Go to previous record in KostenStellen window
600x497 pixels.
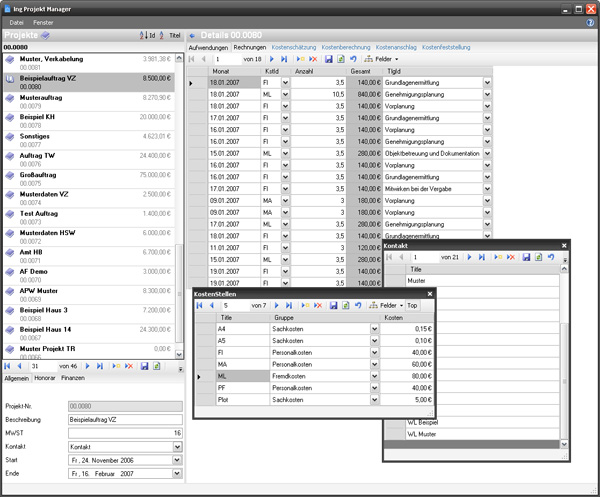pos(212,305)
